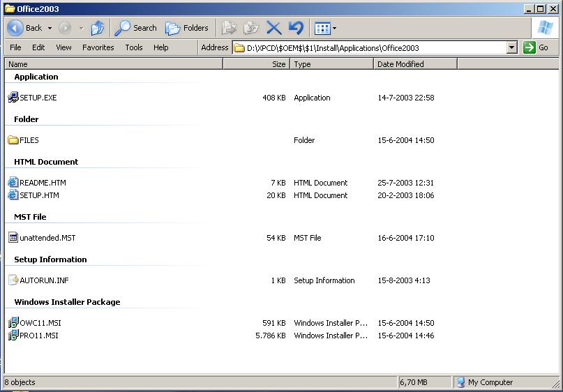The image size is (563, 392).
Task: Click the My Computer status bar icon
Action: (x=460, y=382)
